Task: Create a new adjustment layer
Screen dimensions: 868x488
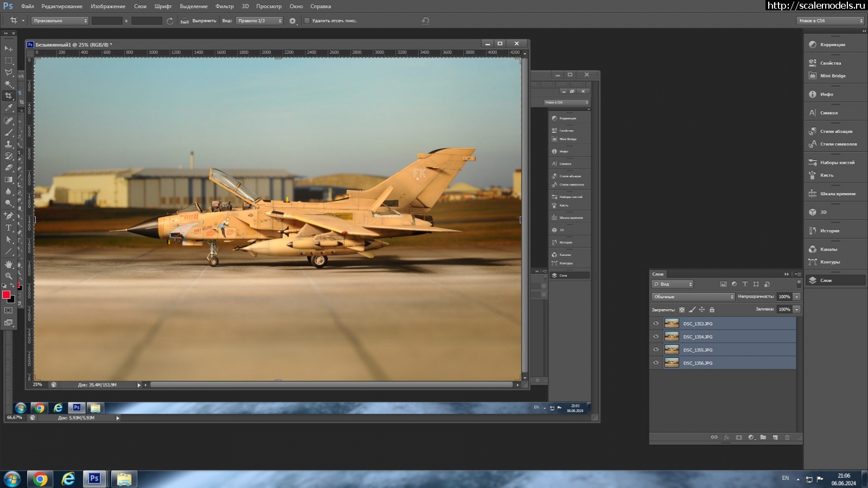Action: coord(751,438)
